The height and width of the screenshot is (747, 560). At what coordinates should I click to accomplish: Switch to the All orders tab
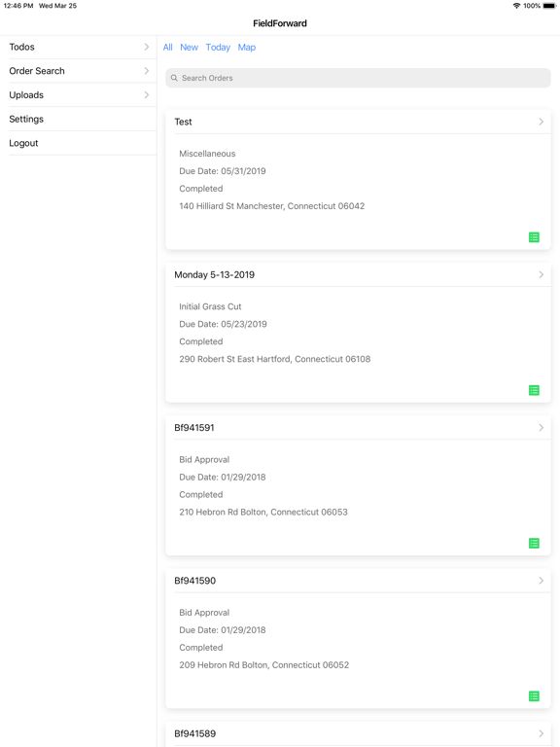click(167, 47)
